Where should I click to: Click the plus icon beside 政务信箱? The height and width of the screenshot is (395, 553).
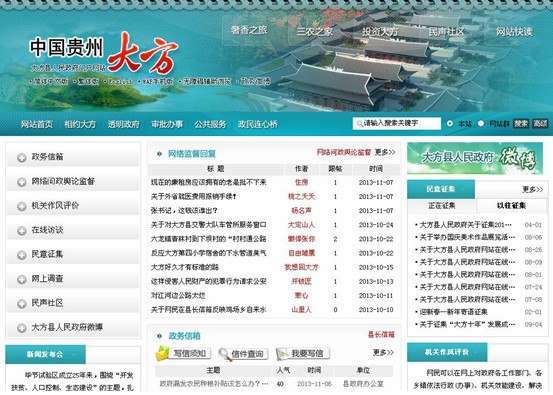click(22, 158)
